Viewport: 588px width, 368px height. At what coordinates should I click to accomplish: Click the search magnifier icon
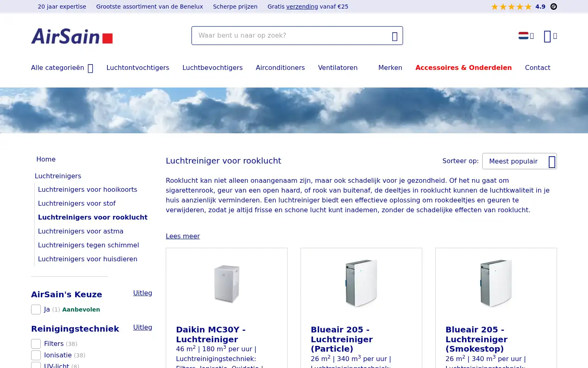pos(394,36)
